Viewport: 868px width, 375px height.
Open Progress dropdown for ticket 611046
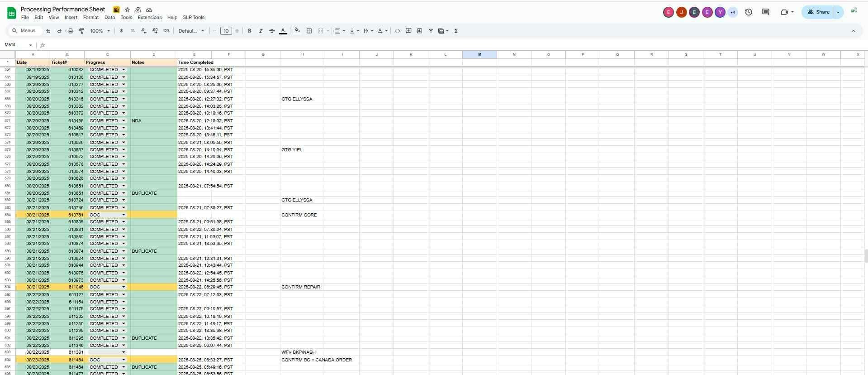click(x=123, y=287)
